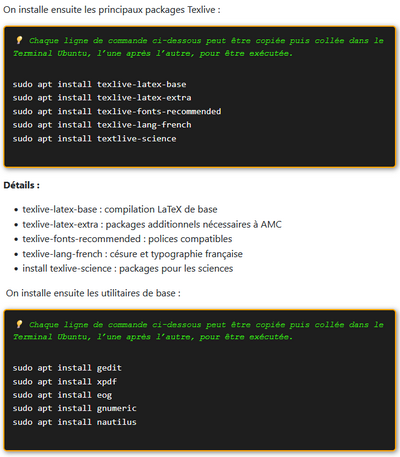The height and width of the screenshot is (457, 400).
Task: Click the sudo apt install gedit line
Action: point(67,368)
